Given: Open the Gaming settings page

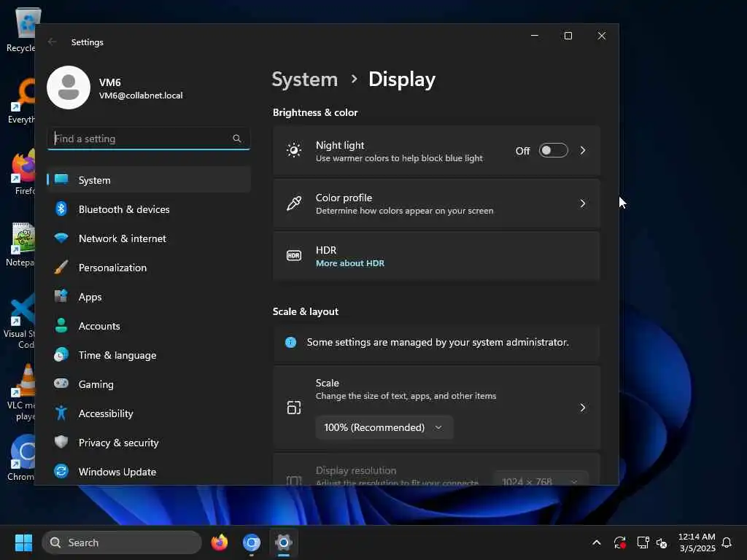Looking at the screenshot, I should pos(149,384).
